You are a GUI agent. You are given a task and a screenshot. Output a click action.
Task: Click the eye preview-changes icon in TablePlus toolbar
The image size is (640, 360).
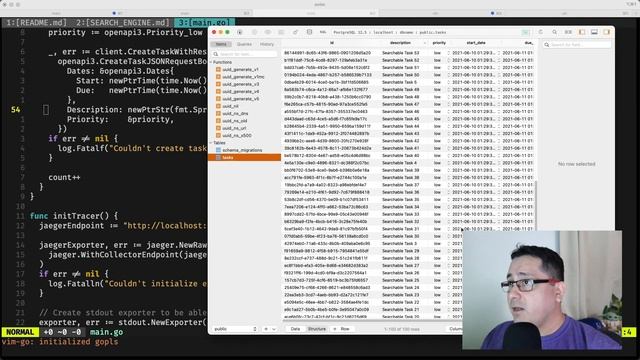(x=268, y=32)
